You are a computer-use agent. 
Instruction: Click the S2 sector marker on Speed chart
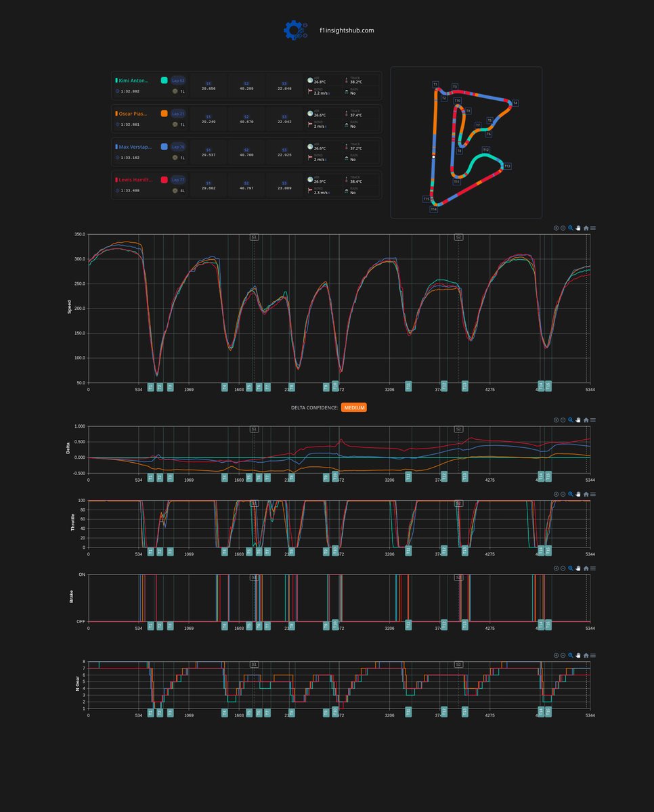[x=458, y=238]
